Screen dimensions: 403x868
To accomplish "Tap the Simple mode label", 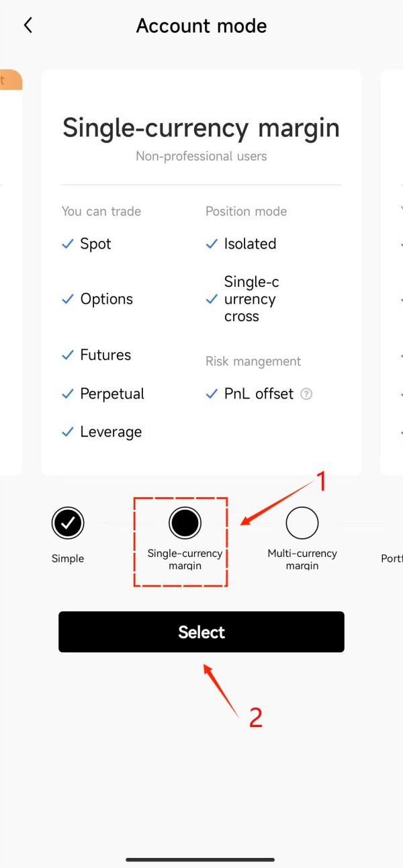I will (x=68, y=559).
